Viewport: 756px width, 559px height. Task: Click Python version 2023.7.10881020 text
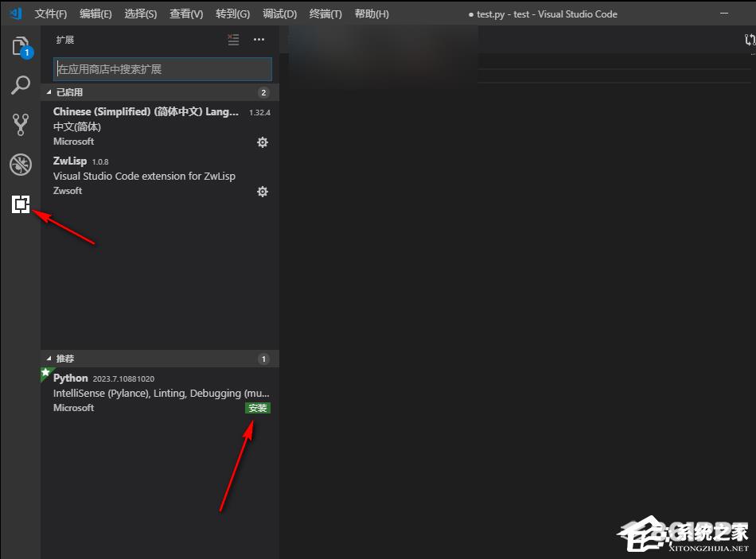(x=123, y=378)
